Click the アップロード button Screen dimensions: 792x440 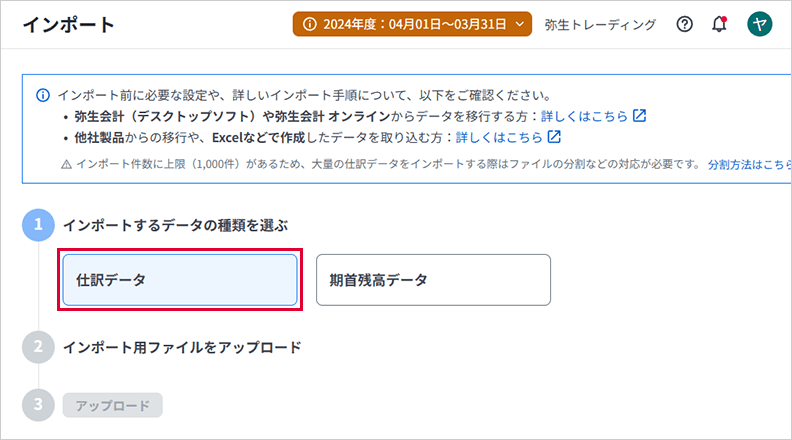click(112, 405)
